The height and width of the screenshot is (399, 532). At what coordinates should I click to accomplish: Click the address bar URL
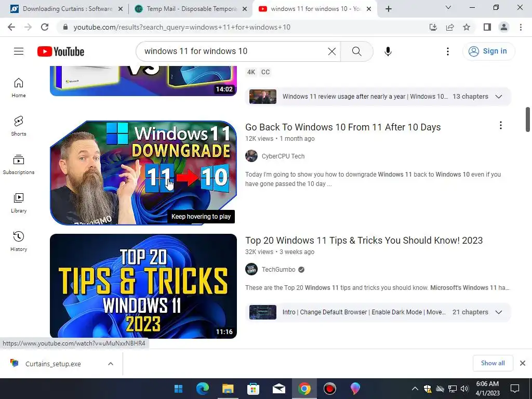click(182, 27)
